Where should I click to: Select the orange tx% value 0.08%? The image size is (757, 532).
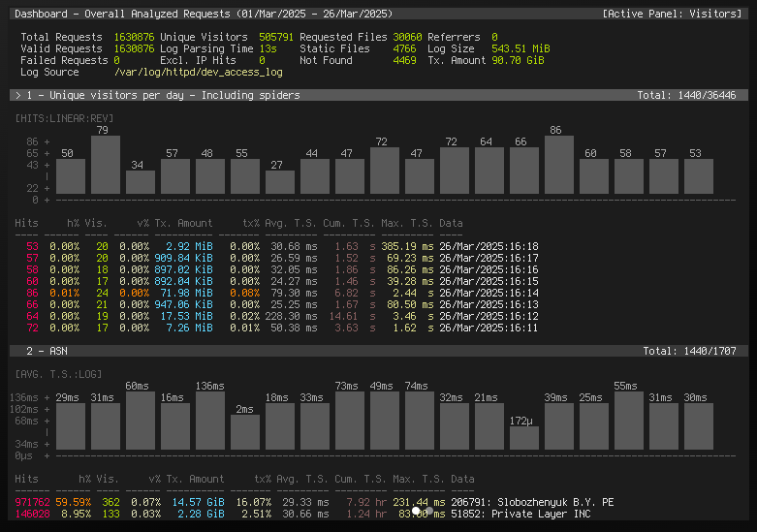[x=245, y=293]
